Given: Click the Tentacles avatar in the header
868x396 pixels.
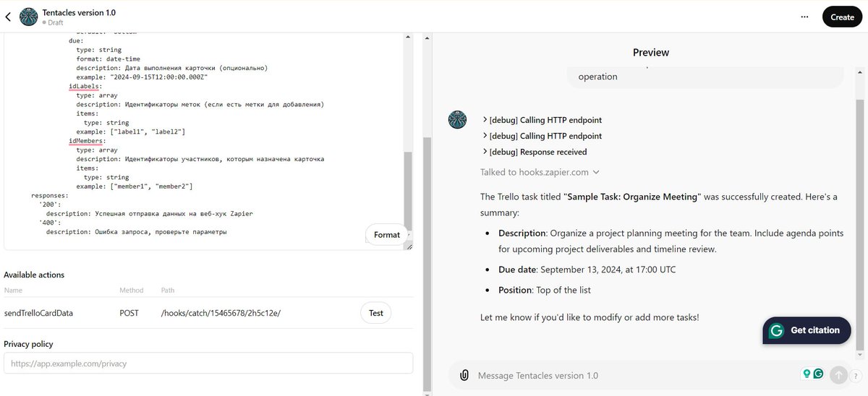Looking at the screenshot, I should (x=28, y=17).
